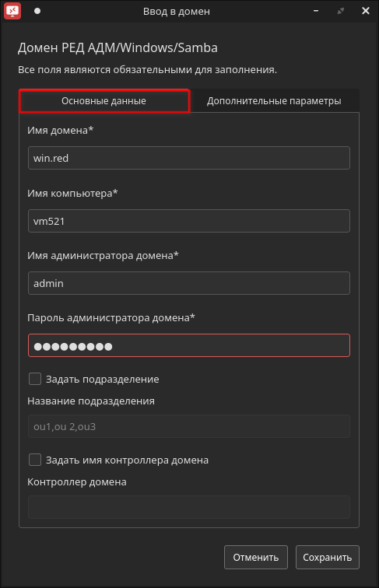The image size is (379, 588).
Task: Click the Название подразделения field with ou1,ou 2,ou3 placeholder
Action: [x=189, y=426]
